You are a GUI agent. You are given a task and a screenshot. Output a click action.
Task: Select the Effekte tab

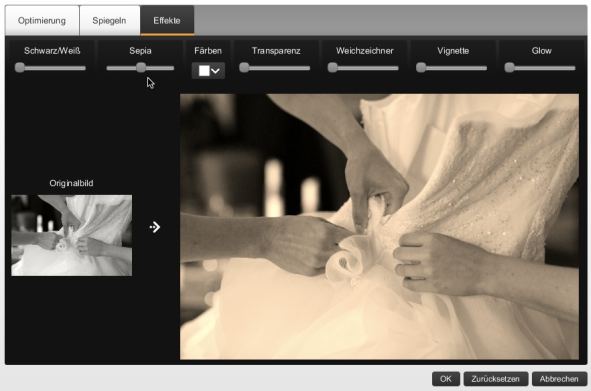[x=167, y=20]
